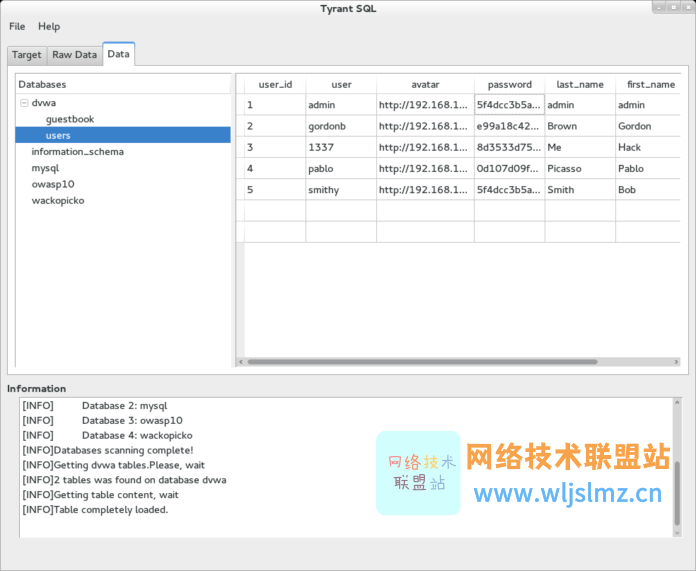Select the information_schema database
696x571 pixels.
click(78, 151)
